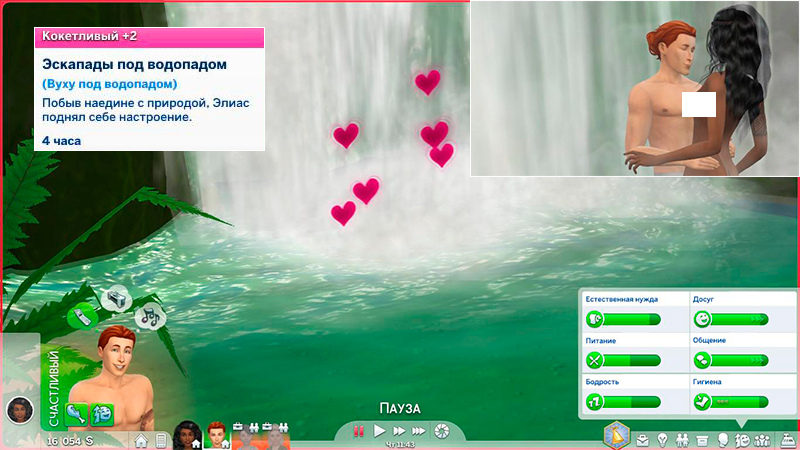Screen dimensions: 800x450
Task: Click the Счастливый mood label
Action: (x=54, y=389)
